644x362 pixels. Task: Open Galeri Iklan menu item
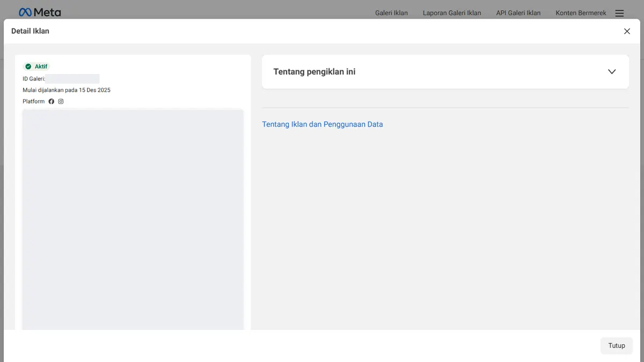point(391,13)
